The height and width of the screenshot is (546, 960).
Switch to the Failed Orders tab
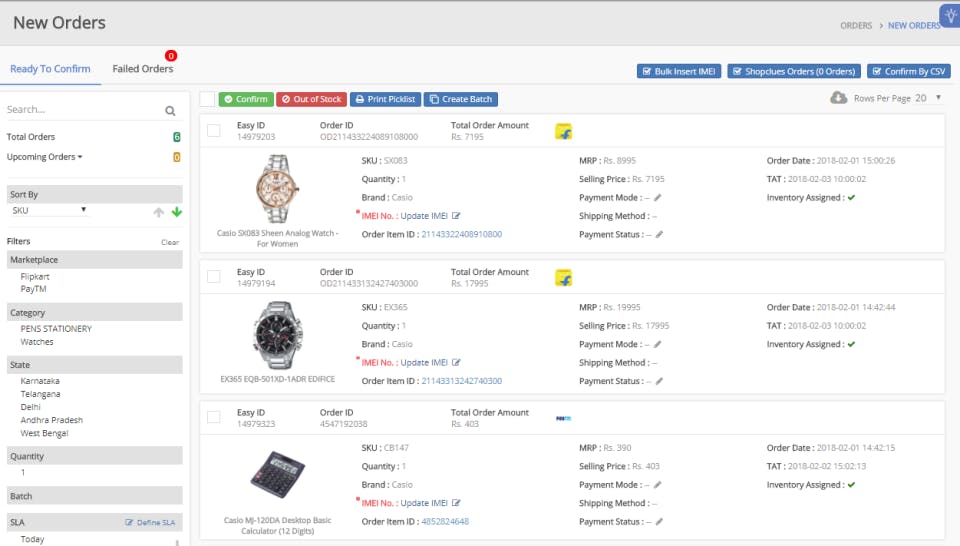coord(143,69)
